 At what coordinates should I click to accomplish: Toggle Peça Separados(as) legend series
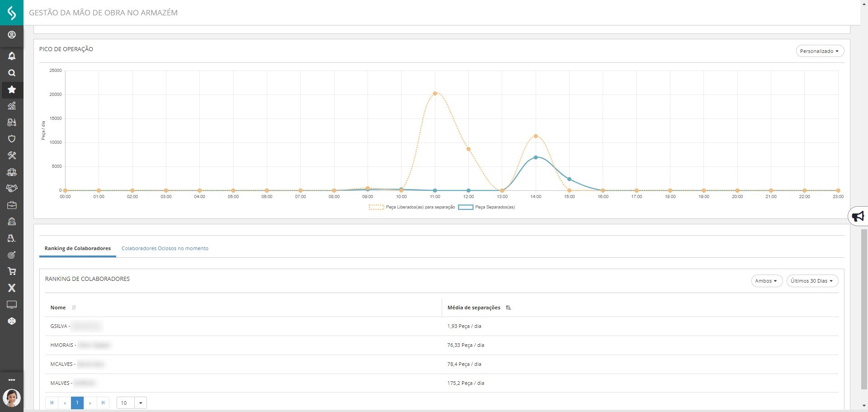[487, 207]
